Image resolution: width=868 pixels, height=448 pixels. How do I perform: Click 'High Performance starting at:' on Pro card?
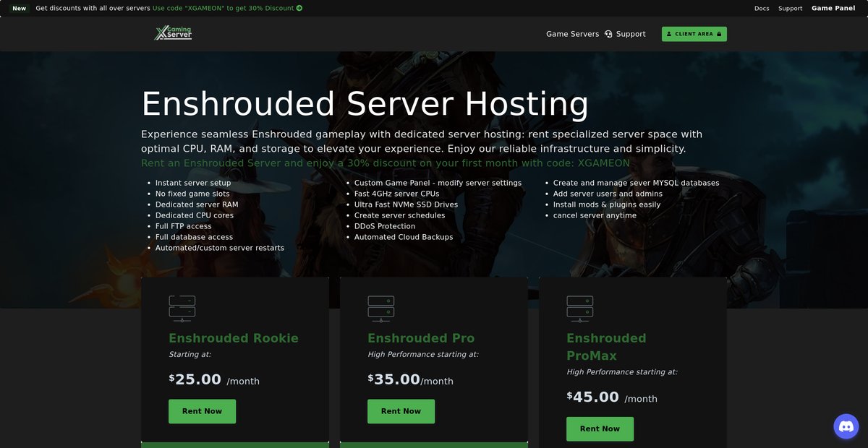[423, 355]
